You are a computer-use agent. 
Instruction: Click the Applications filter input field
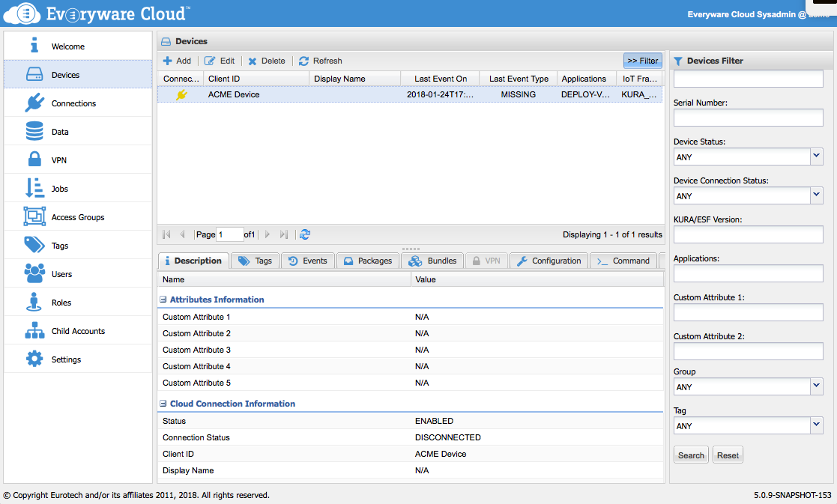click(x=749, y=273)
